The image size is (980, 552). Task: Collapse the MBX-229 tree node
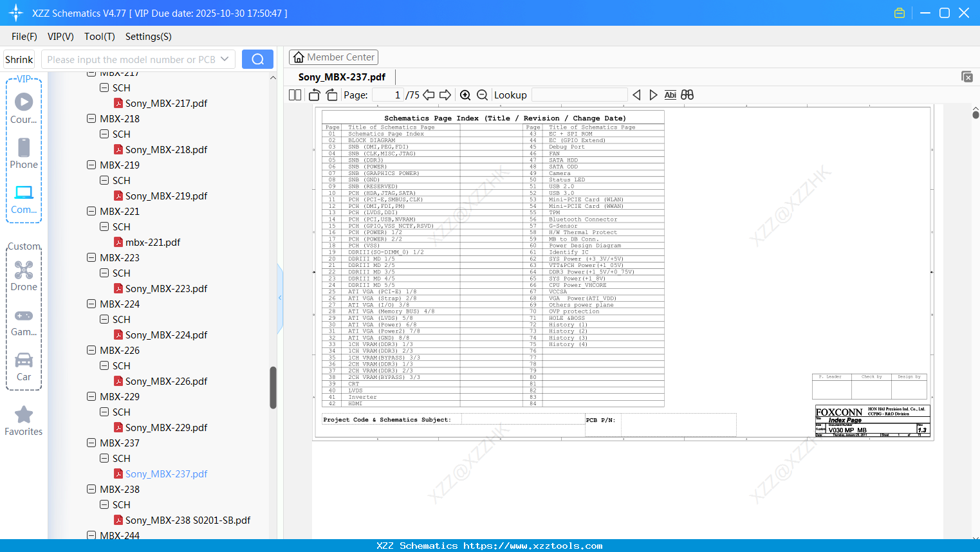coord(91,397)
